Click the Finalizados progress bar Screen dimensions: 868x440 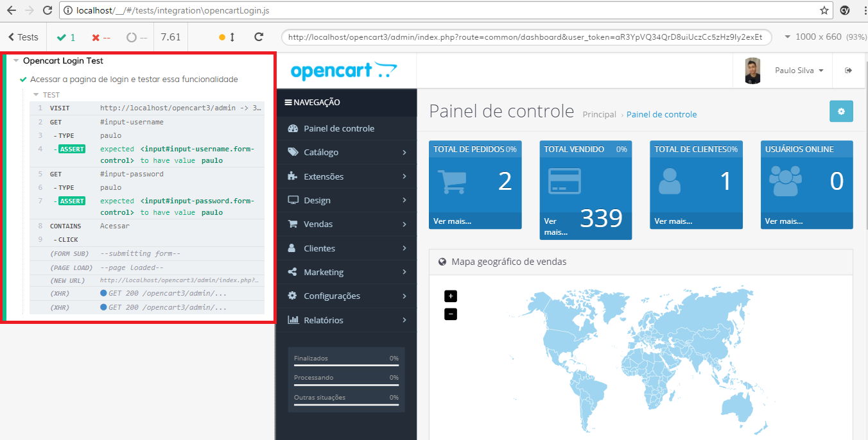click(346, 364)
